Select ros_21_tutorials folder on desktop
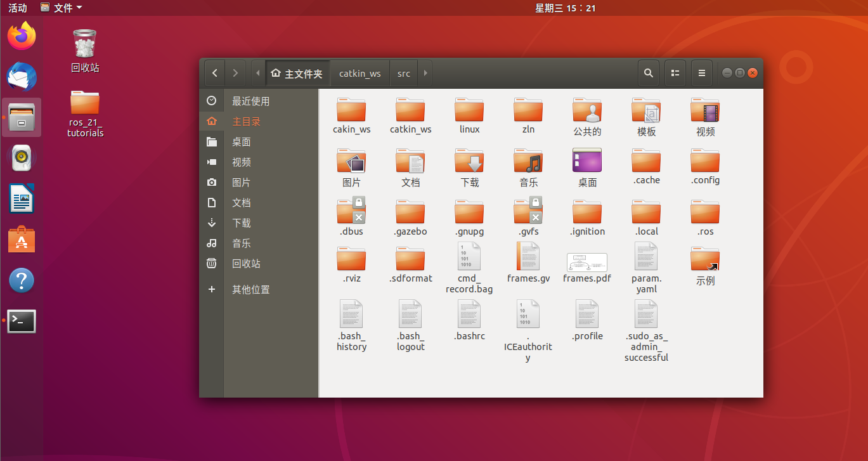This screenshot has width=868, height=461. [85, 114]
